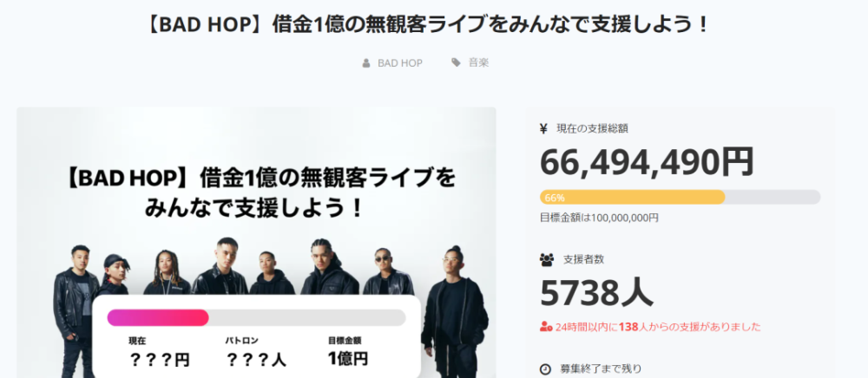The image size is (868, 378).
Task: Click the user icon beside BAD HOP
Action: click(366, 63)
